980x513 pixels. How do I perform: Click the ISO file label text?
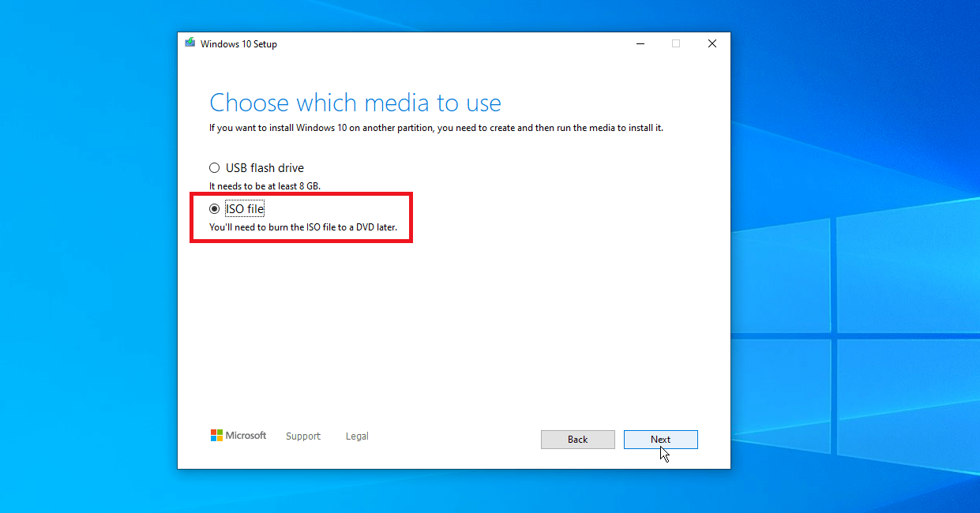coord(244,208)
